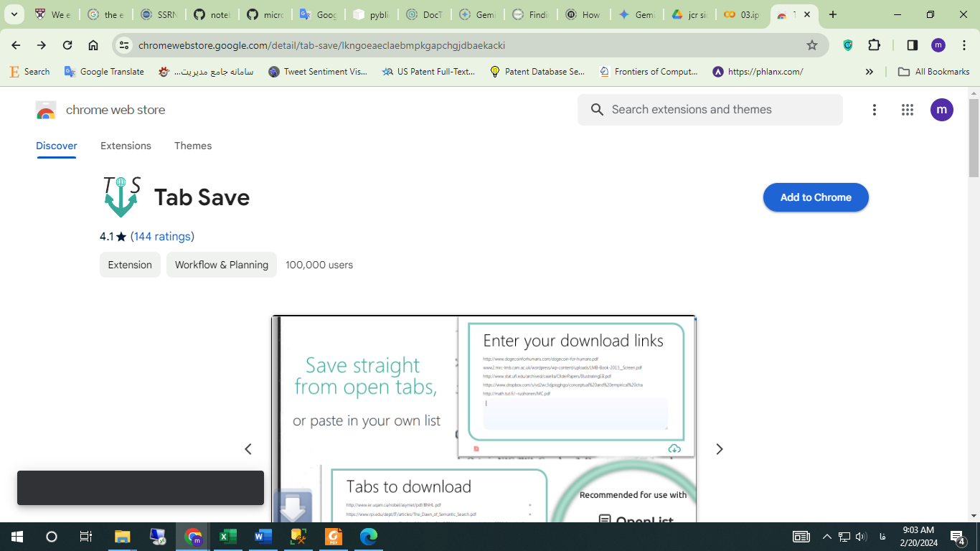This screenshot has height=551, width=980.
Task: Open Task View on the taskbar
Action: [86, 537]
